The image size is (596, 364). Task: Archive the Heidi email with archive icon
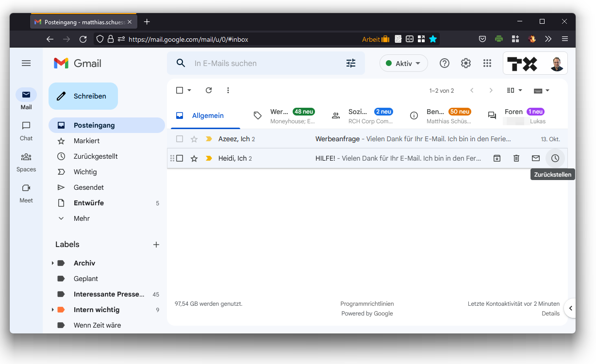497,158
